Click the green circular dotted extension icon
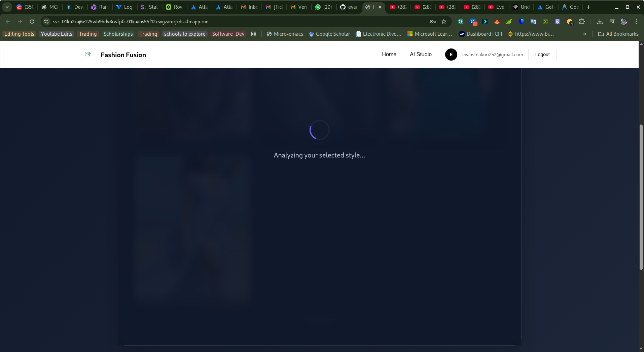Screen dimensions: 644x352 [545, 22]
